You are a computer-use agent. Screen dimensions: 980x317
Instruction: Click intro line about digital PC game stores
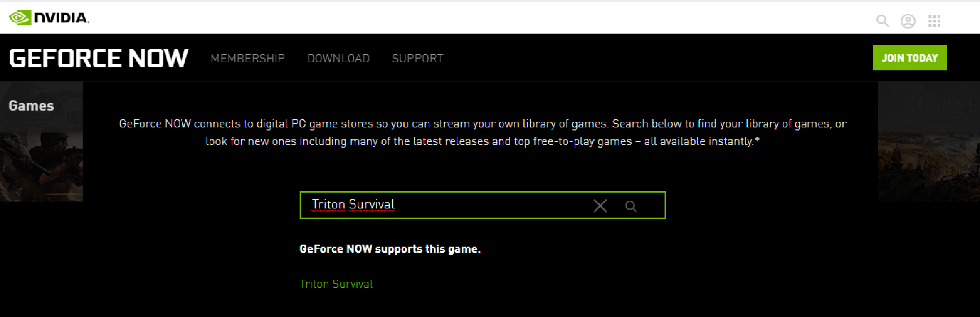pyautogui.click(x=482, y=124)
